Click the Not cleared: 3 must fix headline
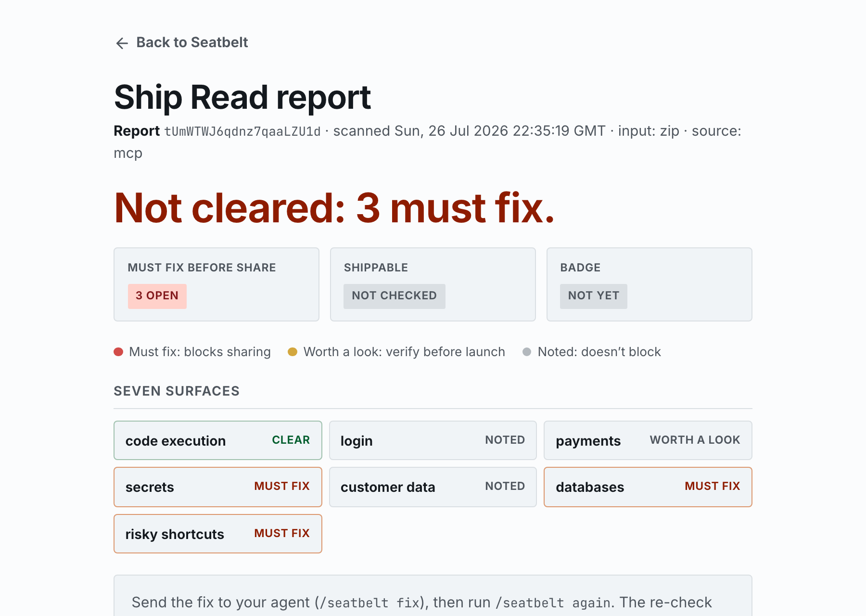This screenshot has height=616, width=866. pos(334,208)
